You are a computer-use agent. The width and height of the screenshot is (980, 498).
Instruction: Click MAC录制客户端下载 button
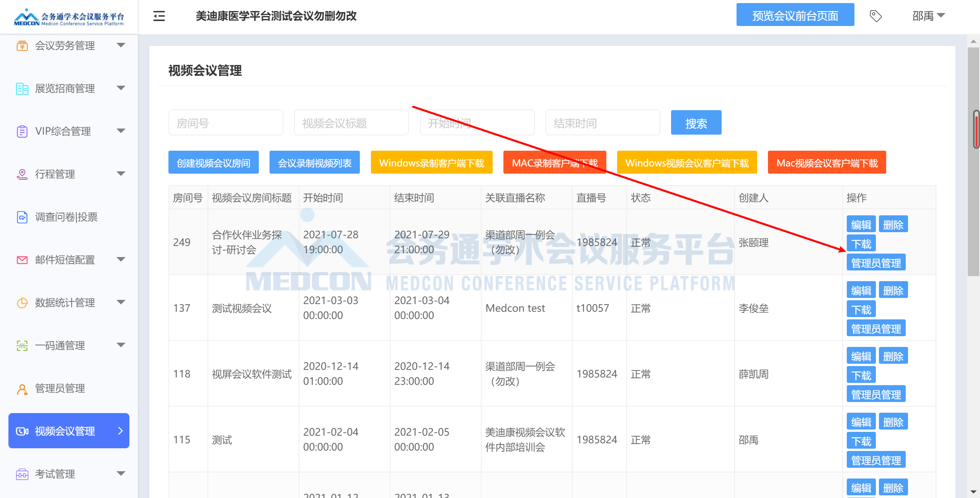click(x=555, y=163)
